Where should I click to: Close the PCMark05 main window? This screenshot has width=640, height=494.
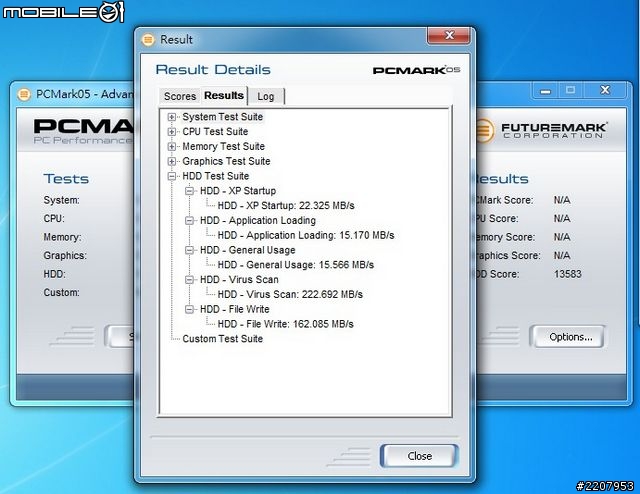(x=605, y=91)
